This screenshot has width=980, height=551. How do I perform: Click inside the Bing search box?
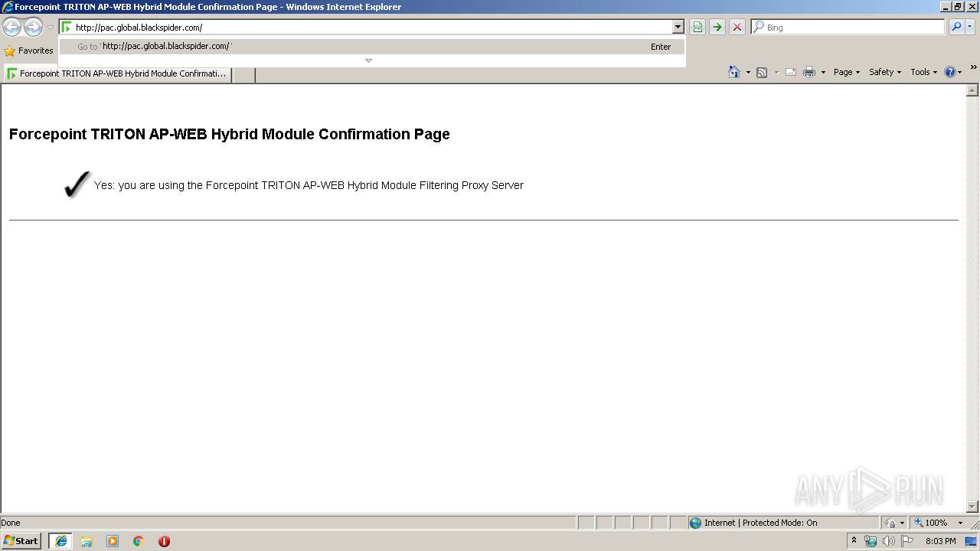854,28
